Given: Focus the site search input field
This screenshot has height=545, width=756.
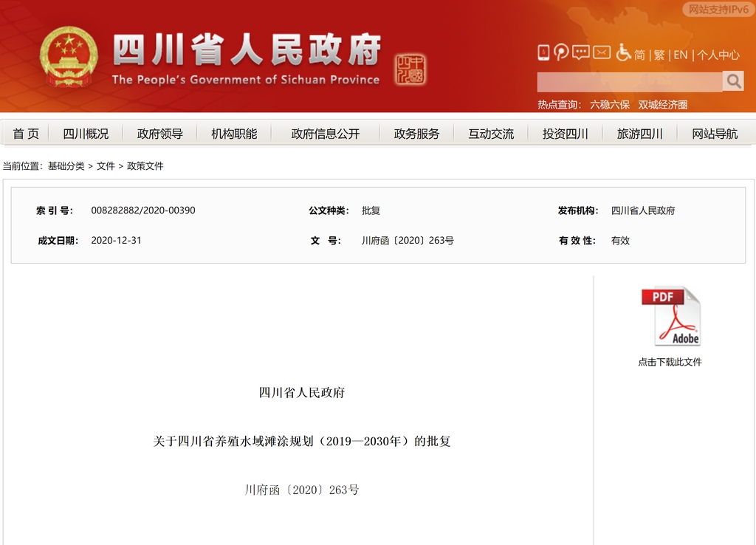Looking at the screenshot, I should pyautogui.click(x=629, y=82).
